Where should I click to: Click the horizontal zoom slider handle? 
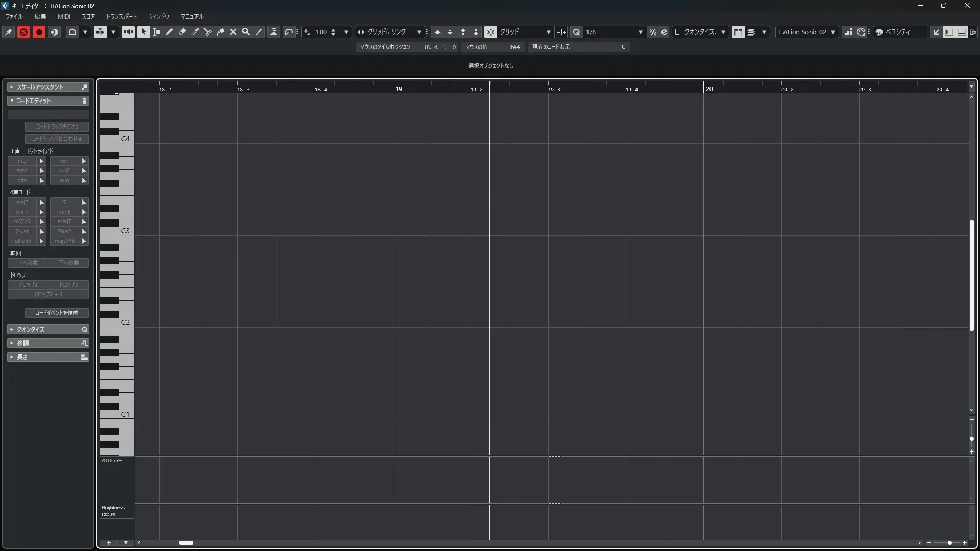tap(949, 543)
